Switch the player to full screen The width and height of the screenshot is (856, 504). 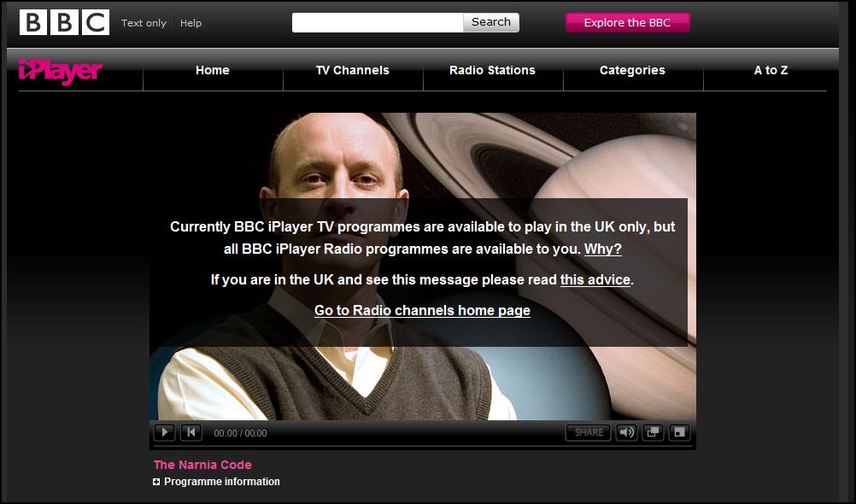pos(680,432)
